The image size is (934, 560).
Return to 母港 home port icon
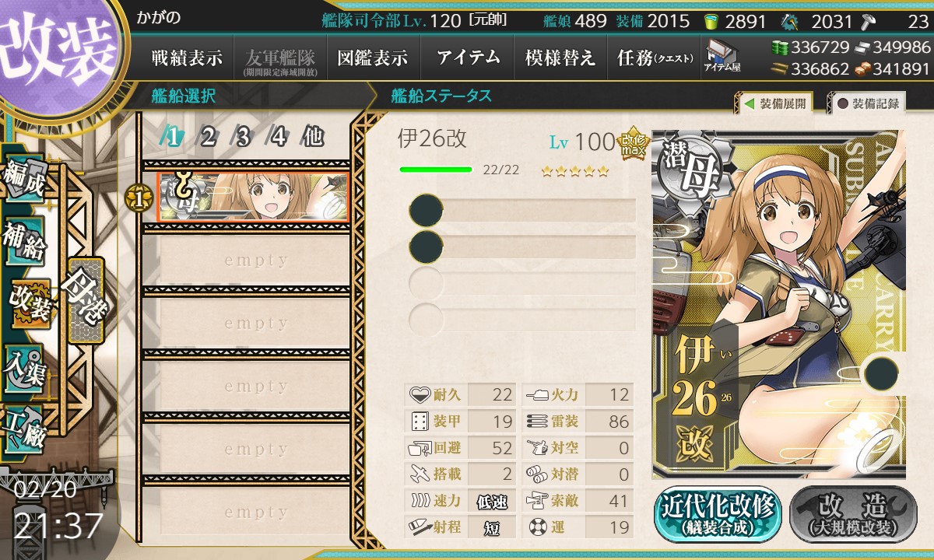(84, 300)
